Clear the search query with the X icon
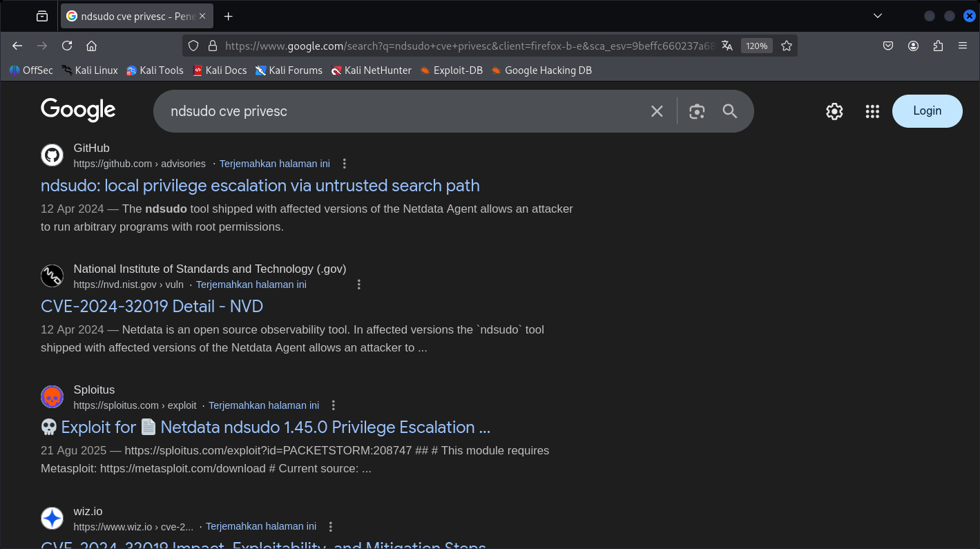This screenshot has height=549, width=980. click(x=657, y=111)
